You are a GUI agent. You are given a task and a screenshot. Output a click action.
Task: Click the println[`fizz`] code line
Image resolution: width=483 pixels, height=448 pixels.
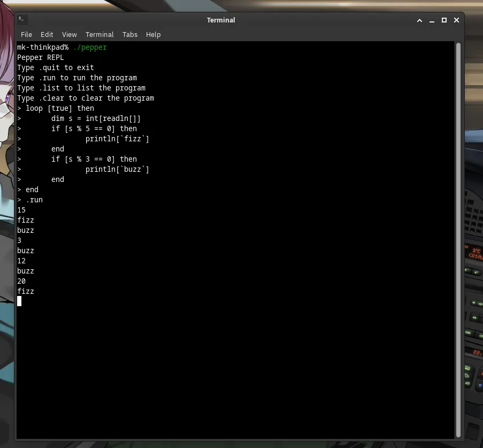pos(117,139)
